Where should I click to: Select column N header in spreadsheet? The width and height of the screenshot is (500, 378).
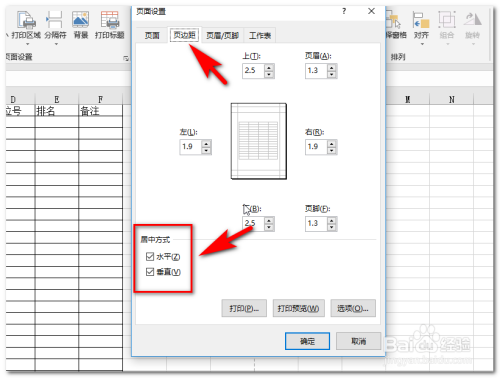[452, 99]
